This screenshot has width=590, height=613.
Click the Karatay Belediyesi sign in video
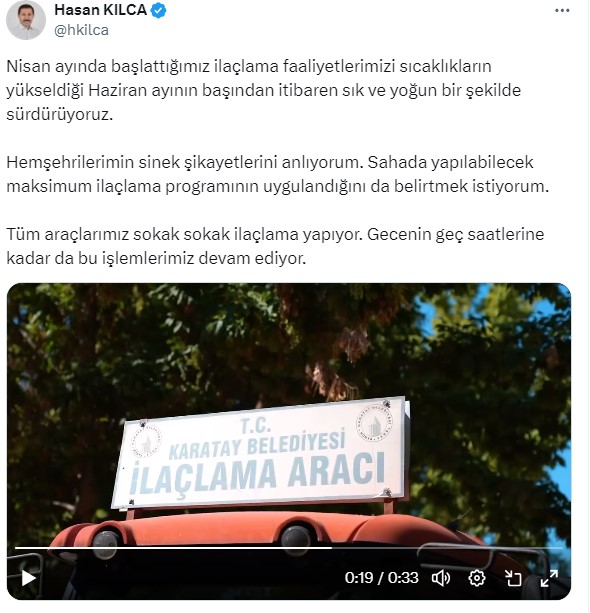(x=260, y=453)
